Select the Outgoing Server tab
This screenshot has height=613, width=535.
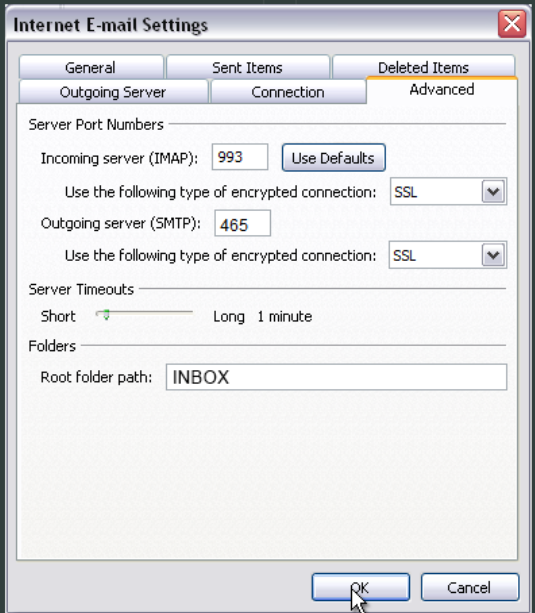point(113,92)
